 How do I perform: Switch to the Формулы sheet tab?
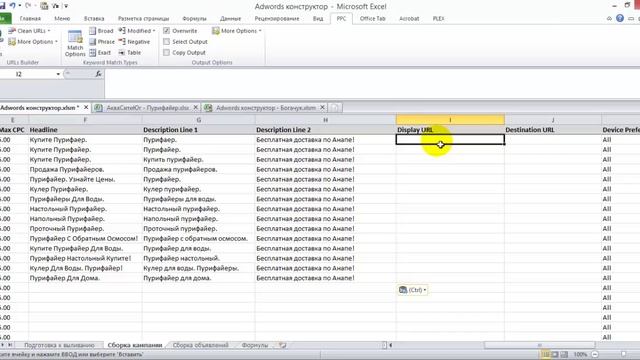(x=255, y=345)
